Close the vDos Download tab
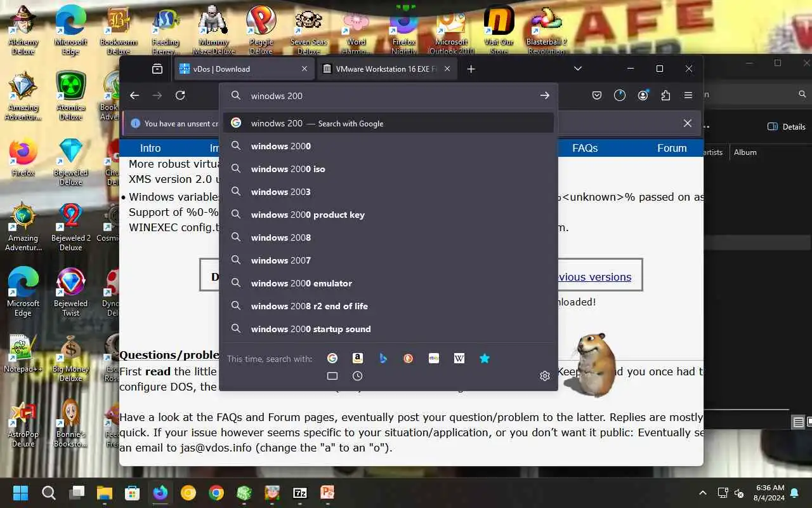 coord(304,69)
